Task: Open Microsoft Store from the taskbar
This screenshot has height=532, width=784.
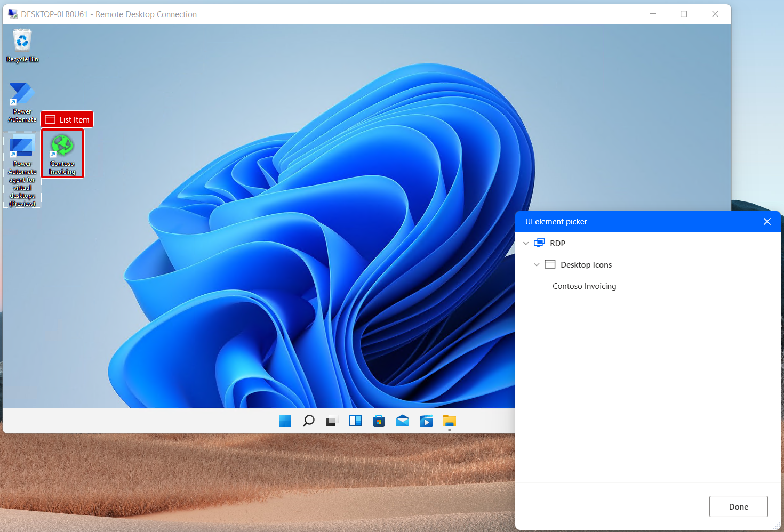Action: [379, 421]
